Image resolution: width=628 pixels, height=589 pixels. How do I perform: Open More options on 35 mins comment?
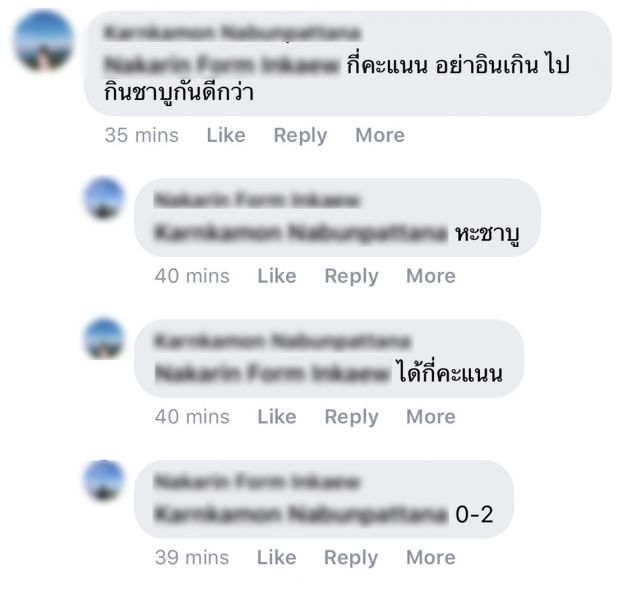pos(380,135)
